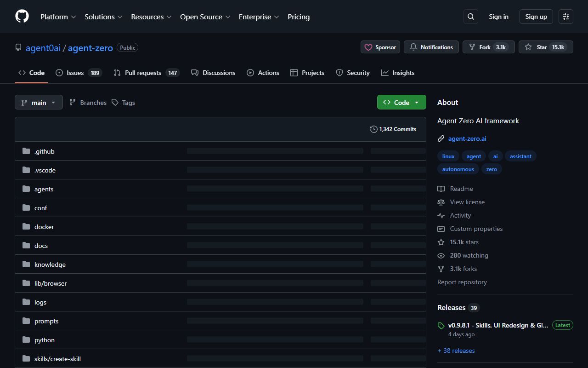Image resolution: width=588 pixels, height=368 pixels.
Task: Click the commit history clock icon
Action: coord(373,129)
